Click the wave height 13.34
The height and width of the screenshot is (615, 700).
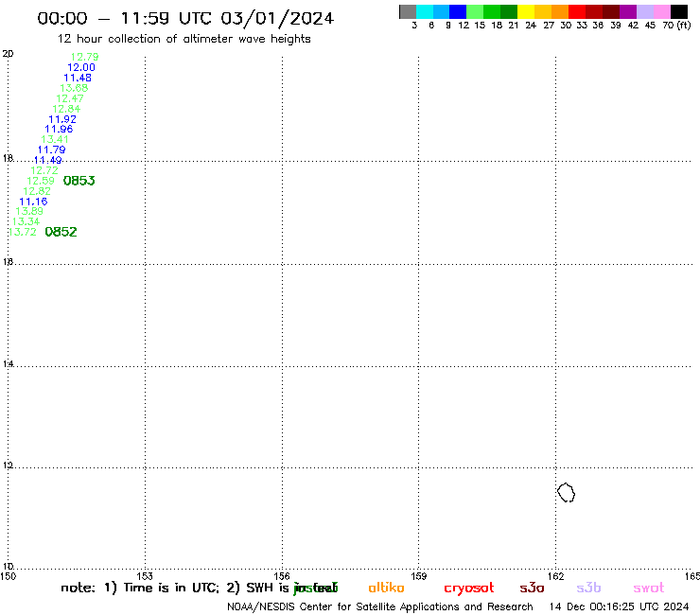point(26,221)
